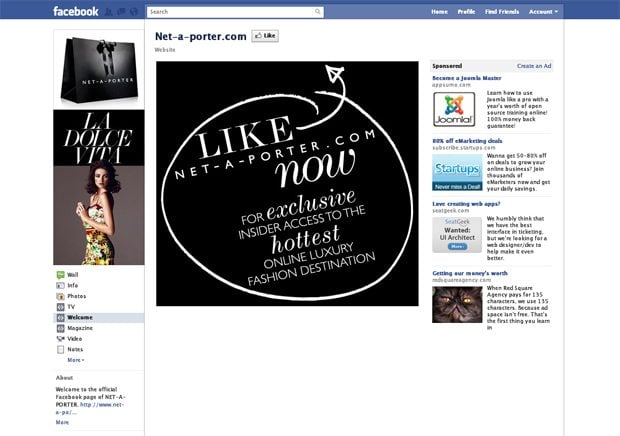Like the Net-a-porter.com page
Viewport: 620px width, 436px height.
265,35
